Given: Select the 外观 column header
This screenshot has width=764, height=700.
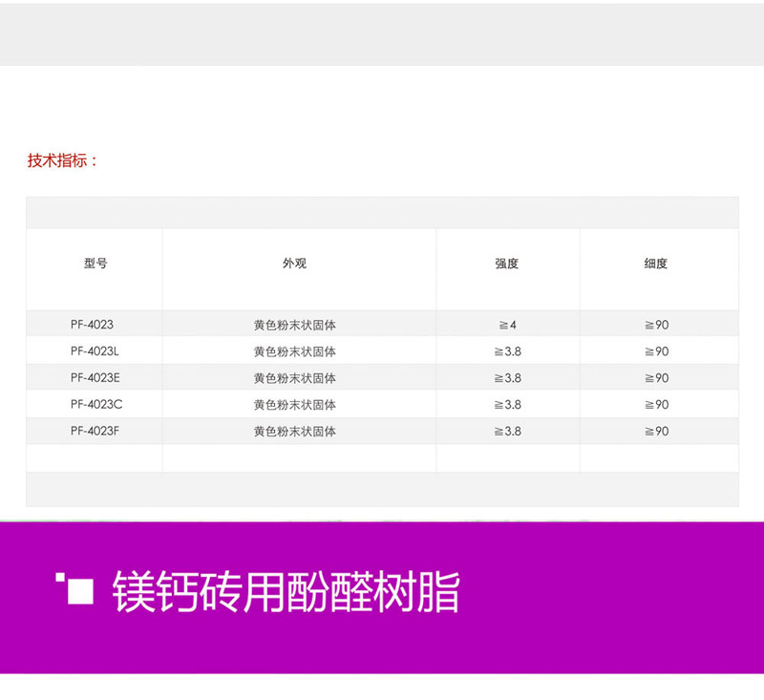Looking at the screenshot, I should click(x=294, y=264).
